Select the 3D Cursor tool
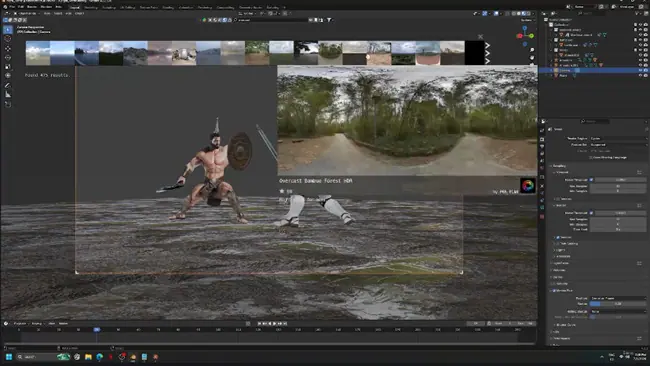 click(8, 39)
